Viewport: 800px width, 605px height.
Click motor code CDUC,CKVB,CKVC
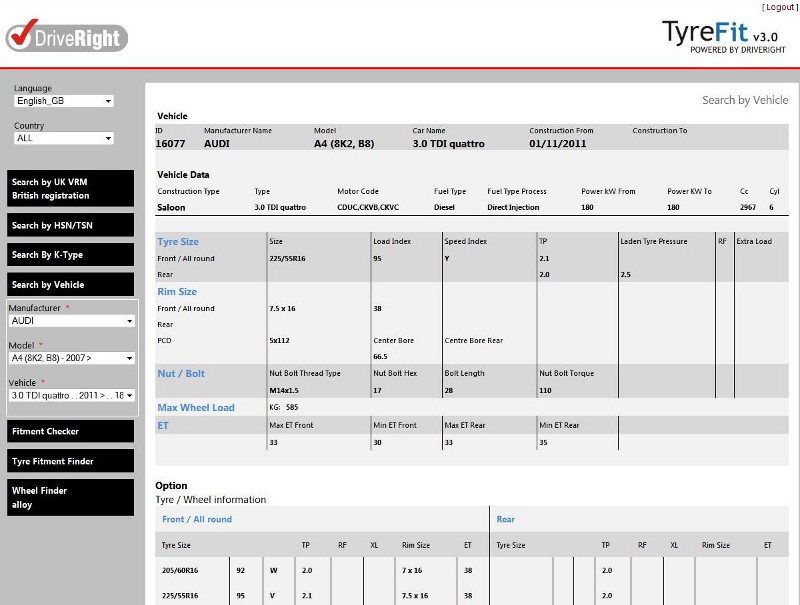click(368, 208)
